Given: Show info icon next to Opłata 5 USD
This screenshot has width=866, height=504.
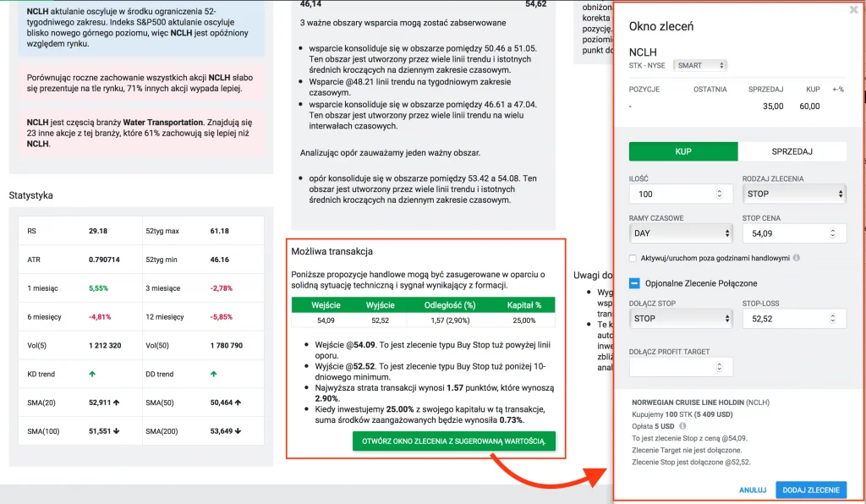Looking at the screenshot, I should [x=682, y=426].
